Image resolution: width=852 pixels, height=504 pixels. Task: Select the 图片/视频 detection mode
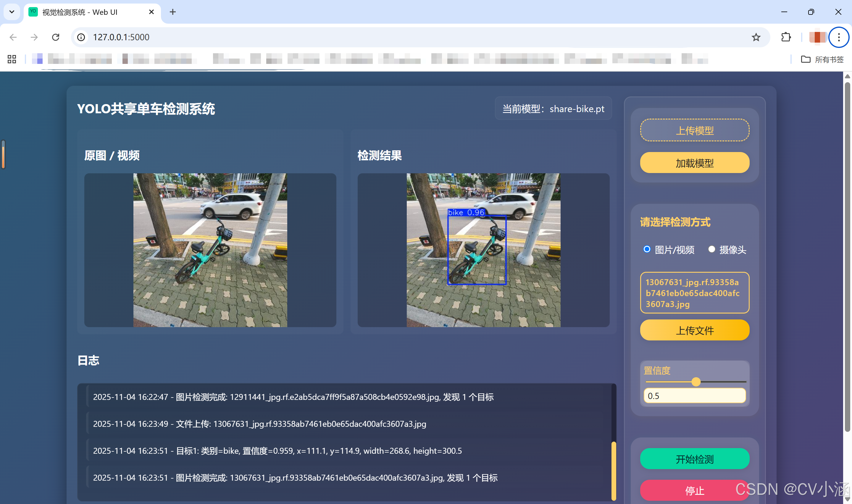click(x=647, y=249)
